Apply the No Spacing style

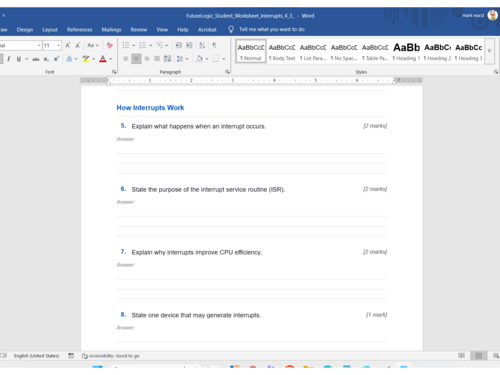point(344,51)
